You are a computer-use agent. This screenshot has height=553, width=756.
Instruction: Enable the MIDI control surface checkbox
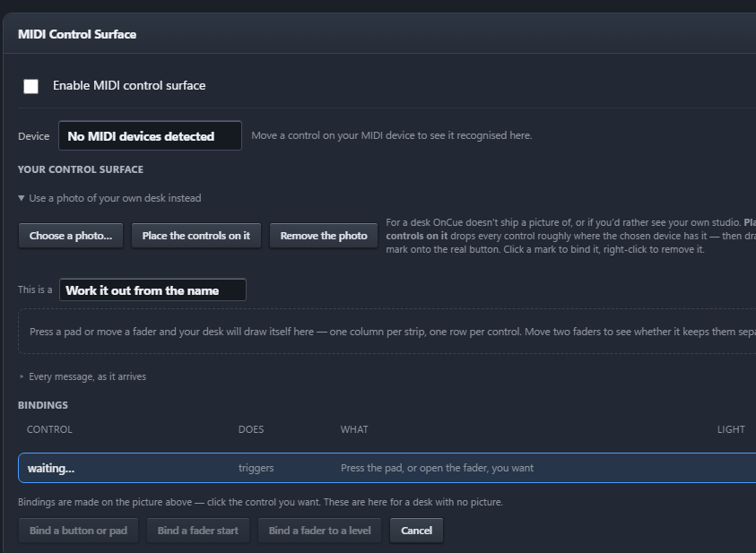pyautogui.click(x=30, y=86)
